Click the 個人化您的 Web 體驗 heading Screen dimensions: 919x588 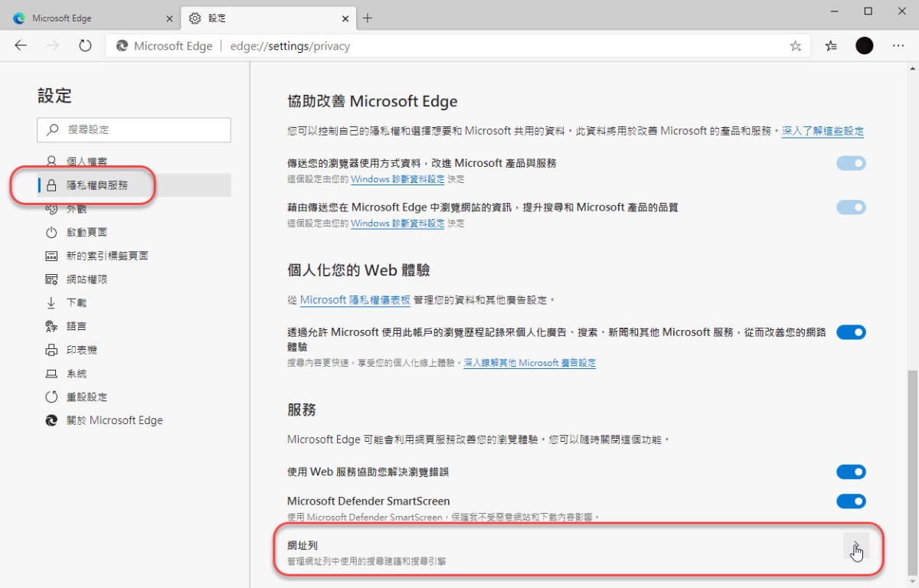pyautogui.click(x=358, y=270)
